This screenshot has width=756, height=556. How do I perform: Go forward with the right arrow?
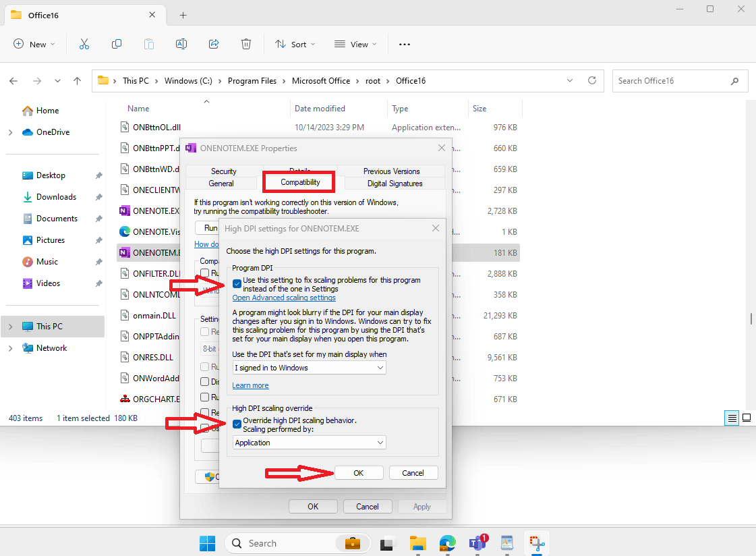(x=37, y=81)
